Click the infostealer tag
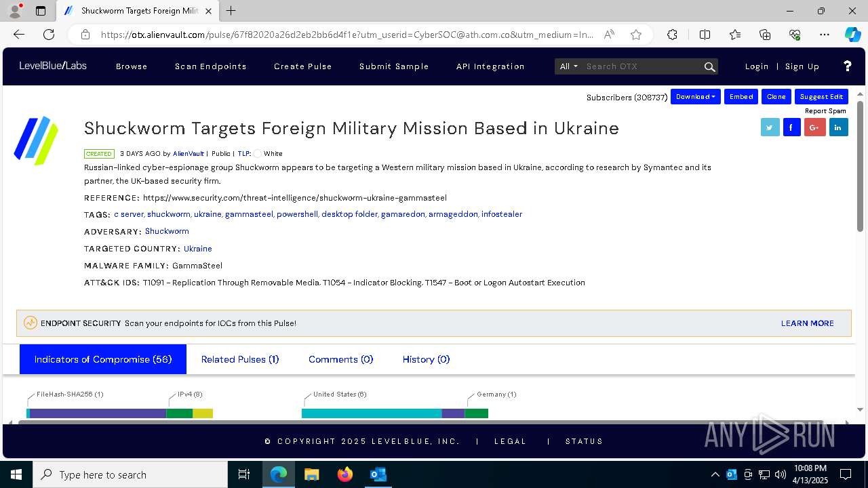Screen dimensions: 868x488 [502, 214]
